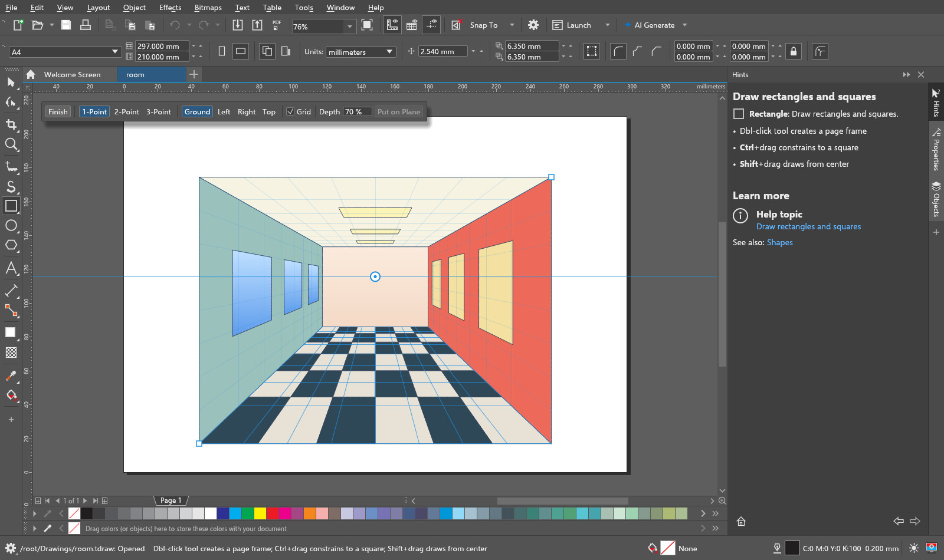The image size is (944, 560).
Task: Open the Effects menu
Action: tap(170, 8)
